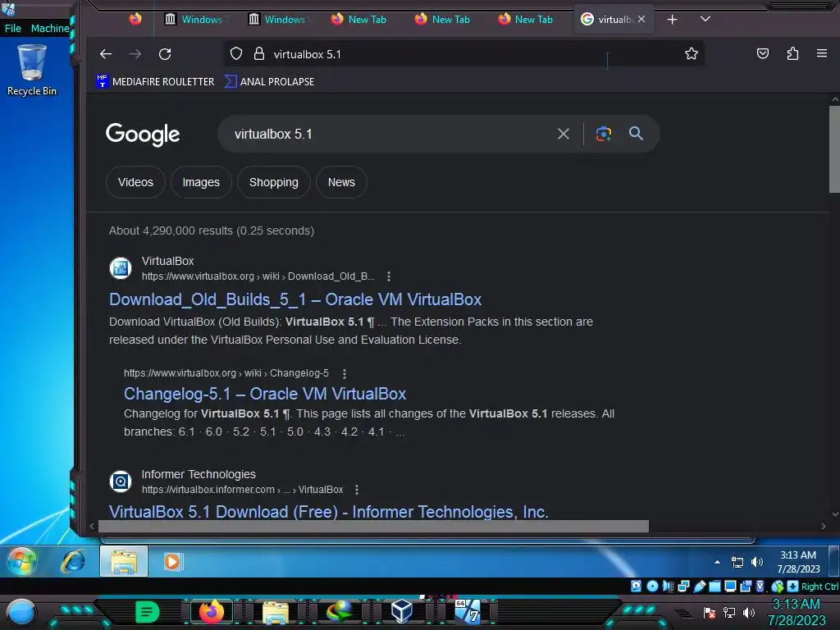
Task: Click the vertical page scrollbar thumb
Action: pos(834,149)
